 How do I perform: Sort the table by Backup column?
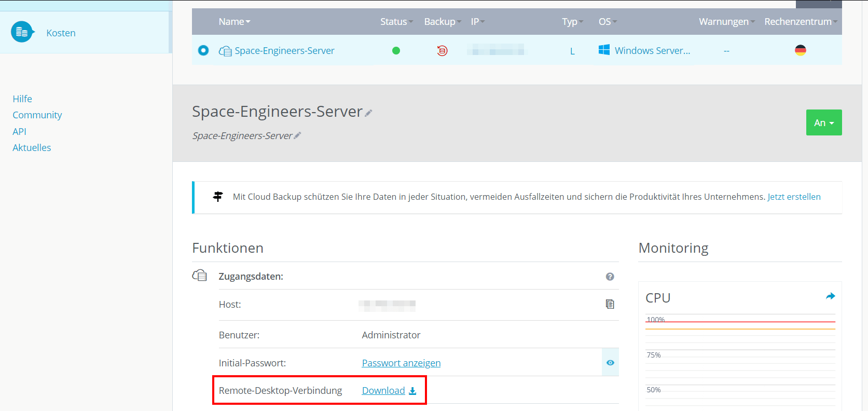[x=443, y=22]
